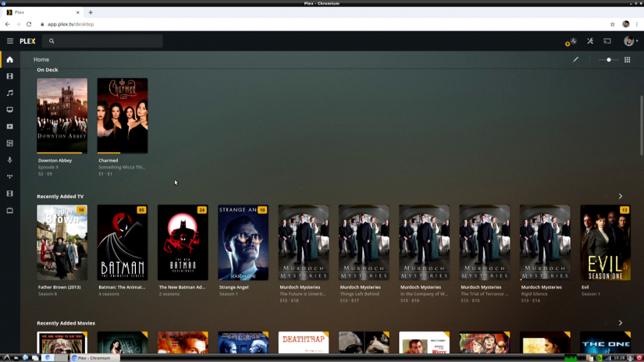This screenshot has width=644, height=362.
Task: Click the browser back arrow
Action: pyautogui.click(x=7, y=24)
